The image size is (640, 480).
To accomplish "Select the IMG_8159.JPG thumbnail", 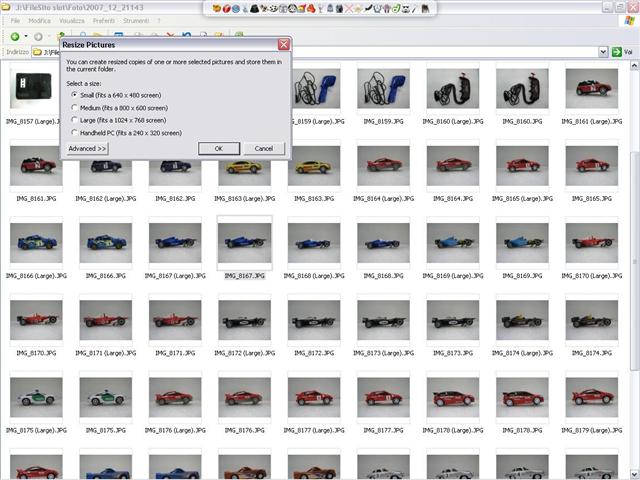I will coord(383,88).
